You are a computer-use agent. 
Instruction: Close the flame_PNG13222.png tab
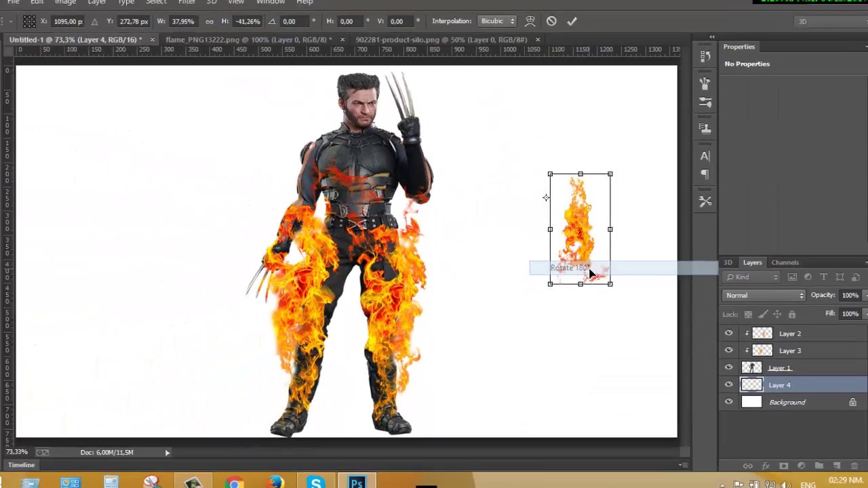[342, 39]
